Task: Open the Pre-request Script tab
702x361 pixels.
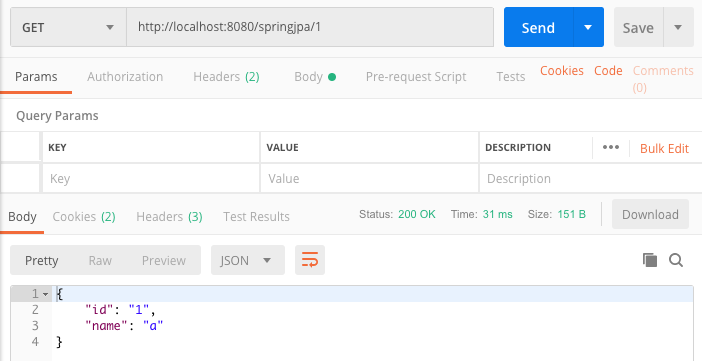Action: pyautogui.click(x=416, y=77)
